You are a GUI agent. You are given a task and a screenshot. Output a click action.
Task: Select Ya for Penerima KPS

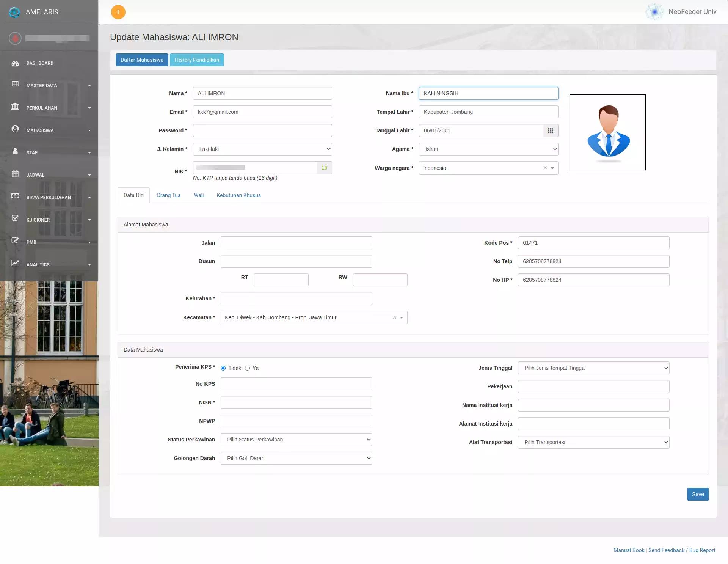click(x=248, y=368)
